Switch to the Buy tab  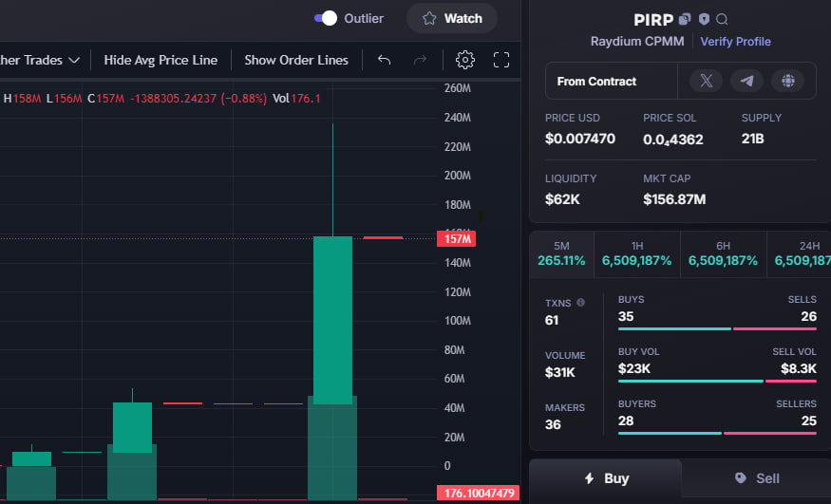pos(606,478)
